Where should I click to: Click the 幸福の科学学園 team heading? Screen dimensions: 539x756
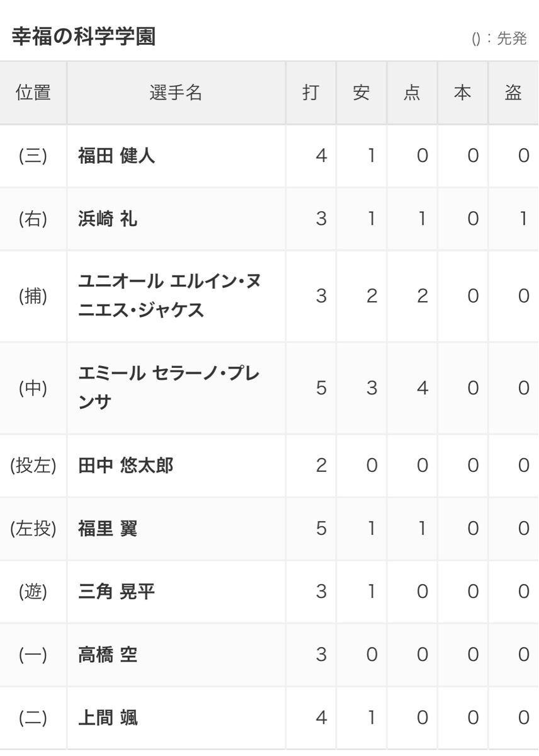click(x=84, y=37)
